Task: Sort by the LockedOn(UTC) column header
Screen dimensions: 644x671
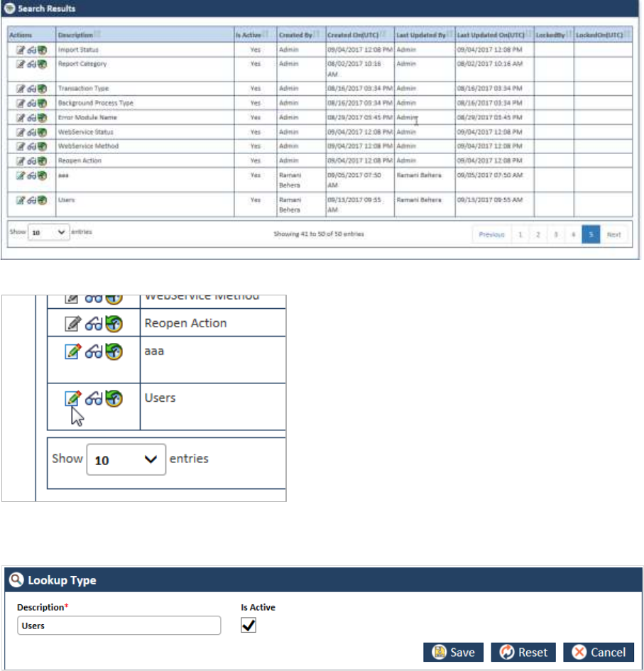Action: coord(603,35)
